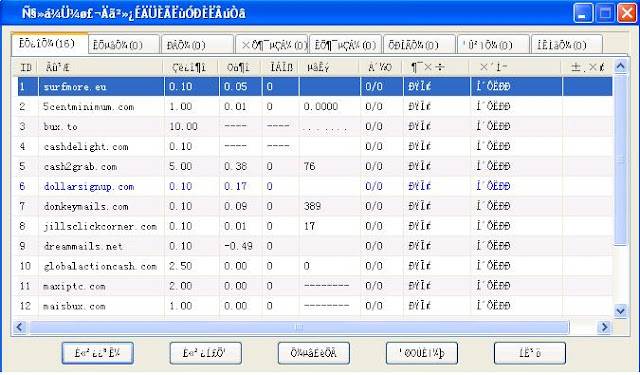Select the cashdelight.com entry
The width and height of the screenshot is (640, 375).
click(x=86, y=147)
